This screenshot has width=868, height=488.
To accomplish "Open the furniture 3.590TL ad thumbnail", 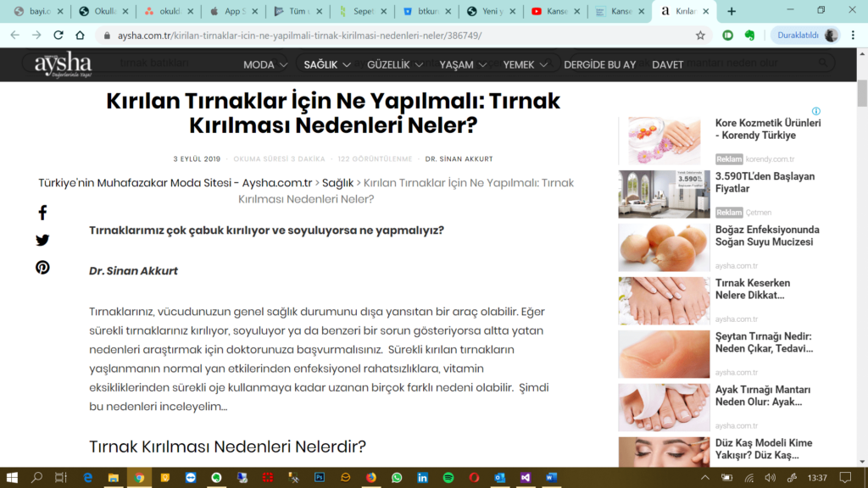I will tap(664, 194).
